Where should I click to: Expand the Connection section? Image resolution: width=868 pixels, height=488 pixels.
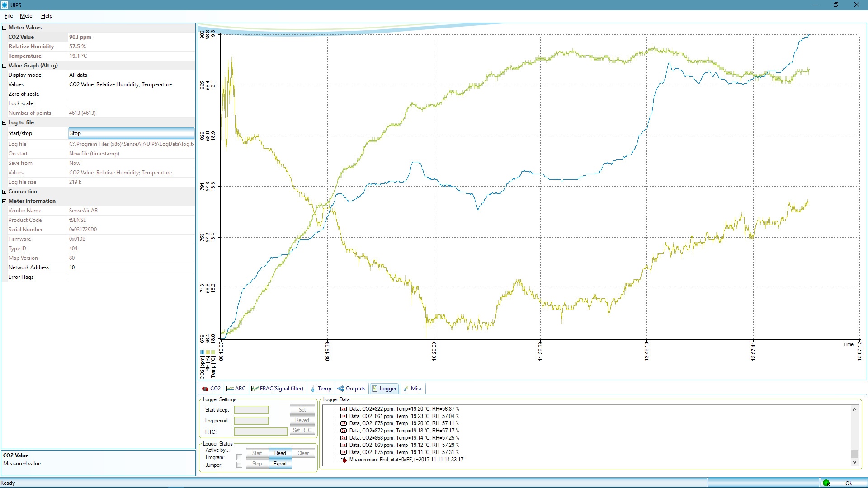5,192
